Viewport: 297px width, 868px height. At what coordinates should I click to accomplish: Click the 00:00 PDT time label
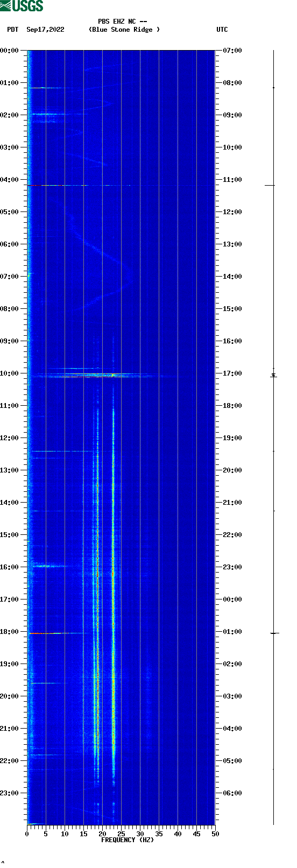pos(10,51)
